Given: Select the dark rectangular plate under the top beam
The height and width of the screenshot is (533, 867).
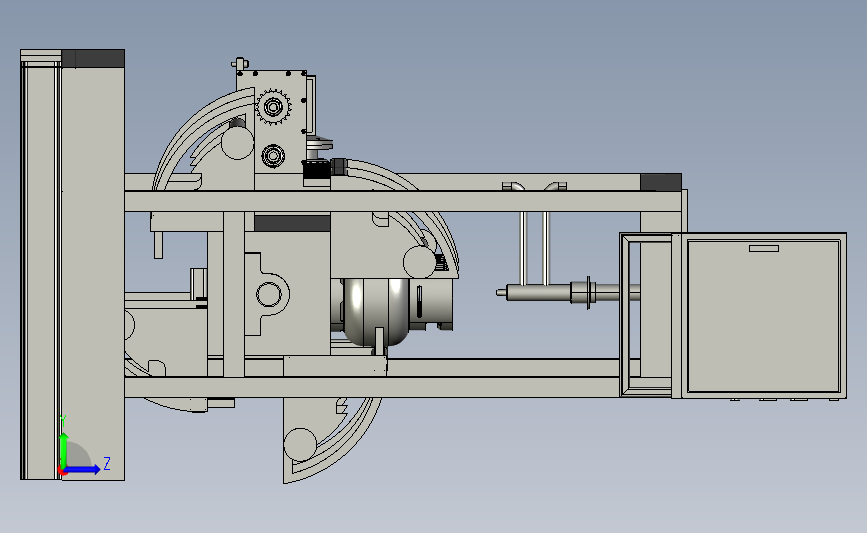Looking at the screenshot, I should [x=292, y=223].
